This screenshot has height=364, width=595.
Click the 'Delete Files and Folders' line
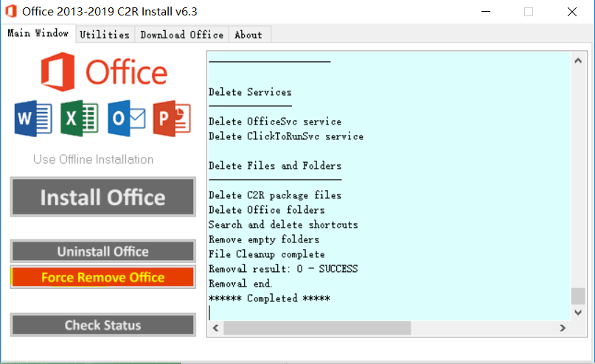pos(275,166)
